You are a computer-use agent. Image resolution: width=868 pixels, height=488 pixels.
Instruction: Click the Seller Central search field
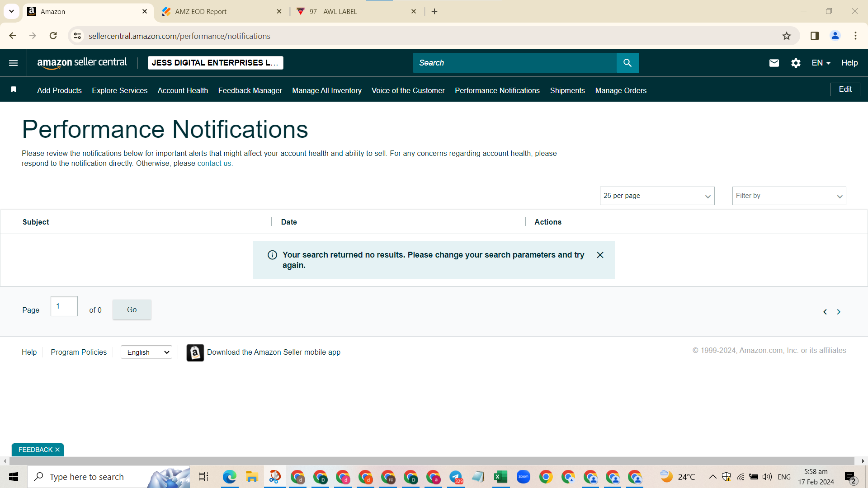click(514, 63)
